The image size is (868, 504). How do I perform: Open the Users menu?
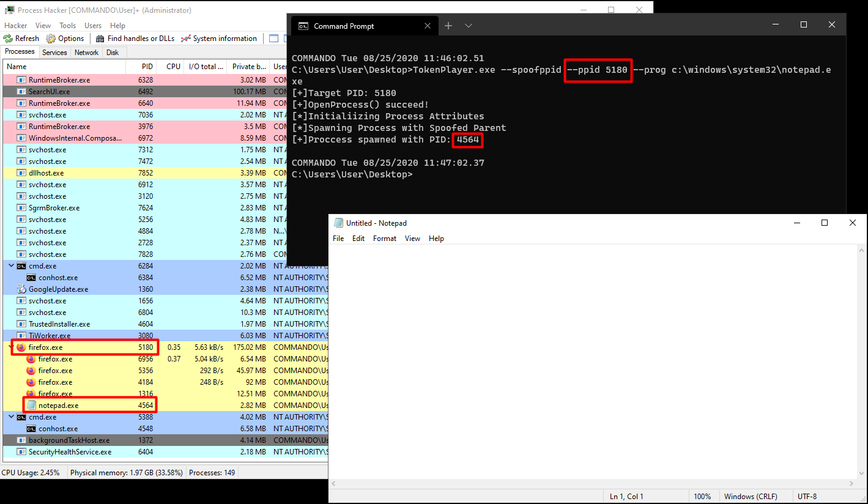93,26
